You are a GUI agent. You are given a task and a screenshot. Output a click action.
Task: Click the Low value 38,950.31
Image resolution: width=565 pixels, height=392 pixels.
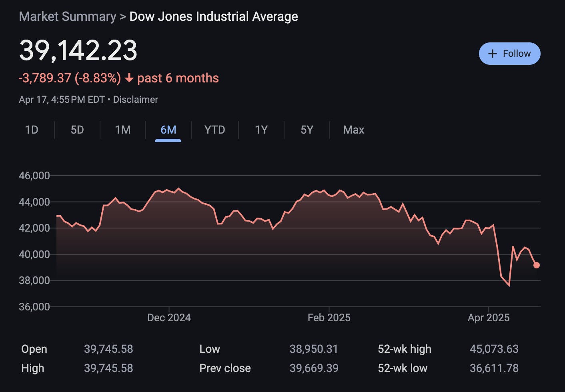coord(314,349)
